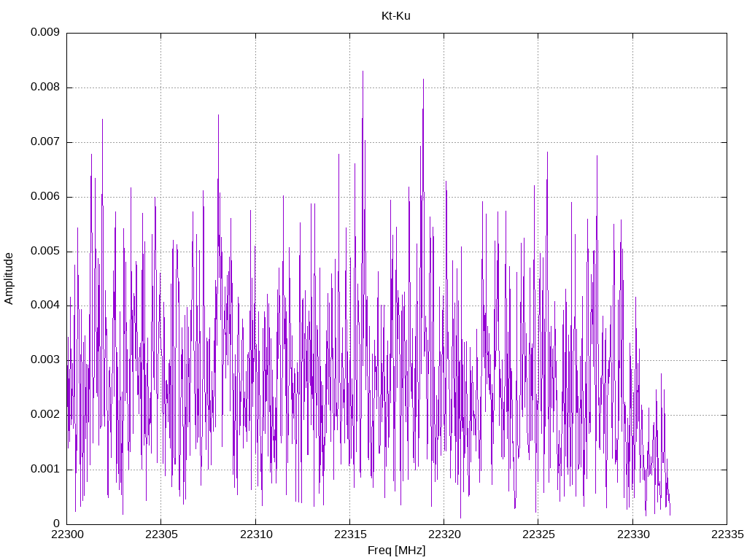The image size is (747, 560).
Task: Click the x-axis tick label 22320
Action: (x=444, y=534)
